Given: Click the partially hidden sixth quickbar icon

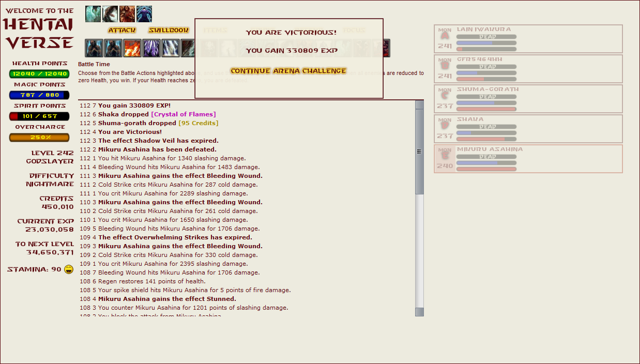Looking at the screenshot, I should coord(188,48).
